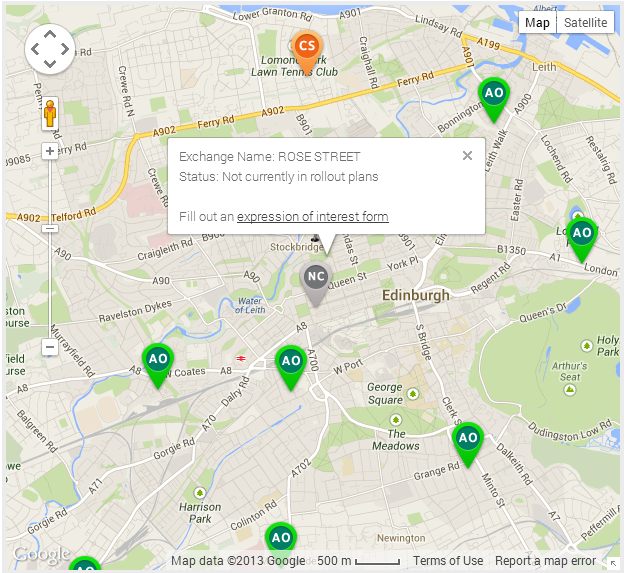
Task: Click the Holyrood Park tree icon
Action: 586,345
